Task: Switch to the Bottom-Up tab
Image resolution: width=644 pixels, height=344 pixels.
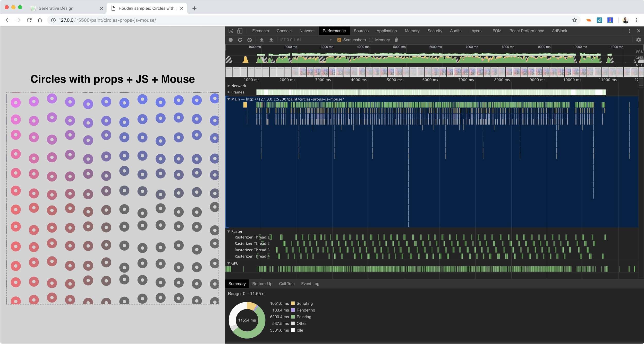Action: [x=262, y=284]
